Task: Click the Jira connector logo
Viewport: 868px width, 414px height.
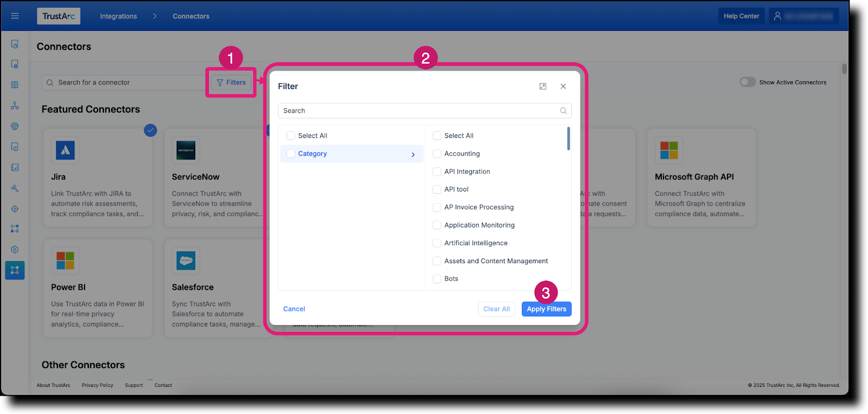Action: coord(65,150)
